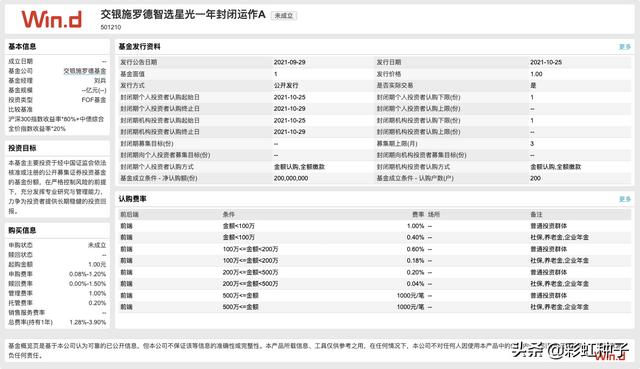
Task: Click the 备注 column header
Action: (536, 214)
